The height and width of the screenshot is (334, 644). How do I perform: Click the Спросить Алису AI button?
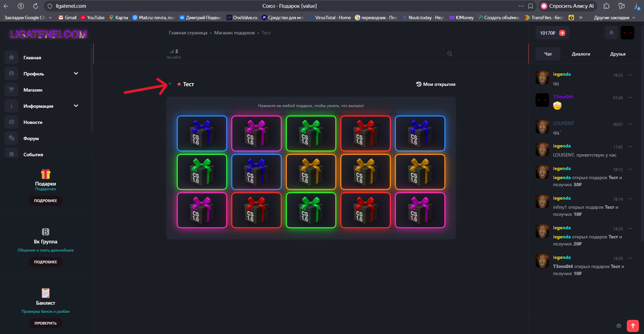568,6
